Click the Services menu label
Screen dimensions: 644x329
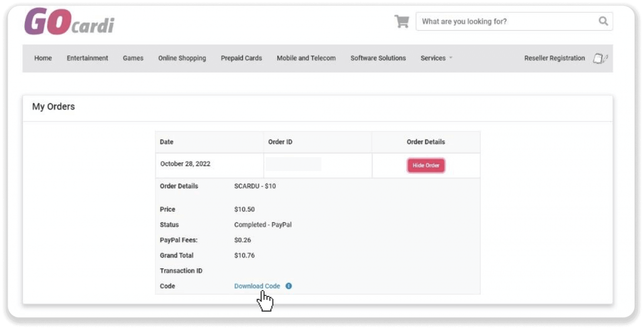coord(433,58)
